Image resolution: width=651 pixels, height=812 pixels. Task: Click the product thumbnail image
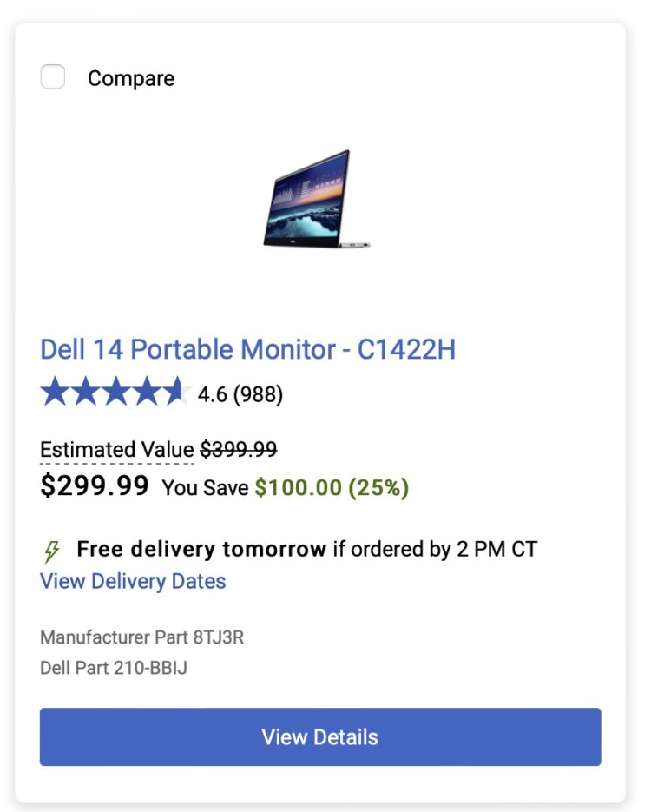[319, 201]
